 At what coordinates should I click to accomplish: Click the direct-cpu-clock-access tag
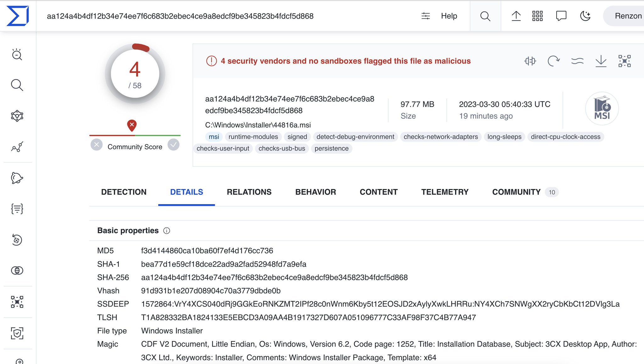565,137
